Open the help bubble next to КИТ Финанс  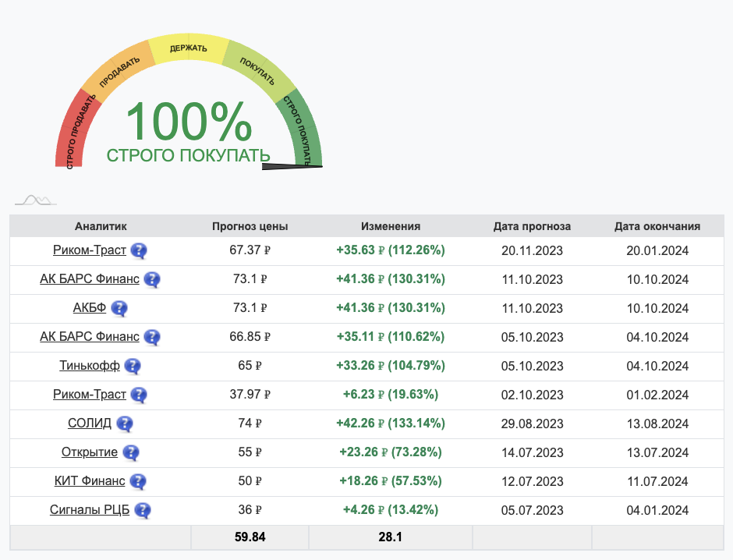(138, 481)
